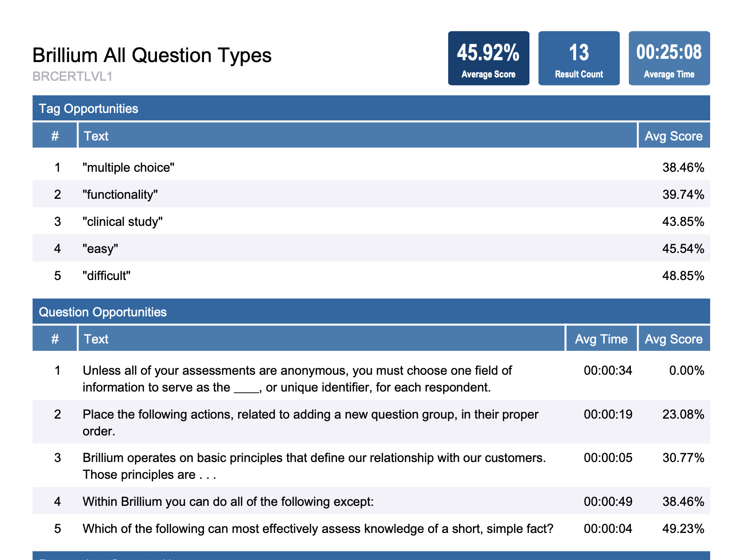
Task: Select the "multiple choice" tag
Action: (129, 167)
